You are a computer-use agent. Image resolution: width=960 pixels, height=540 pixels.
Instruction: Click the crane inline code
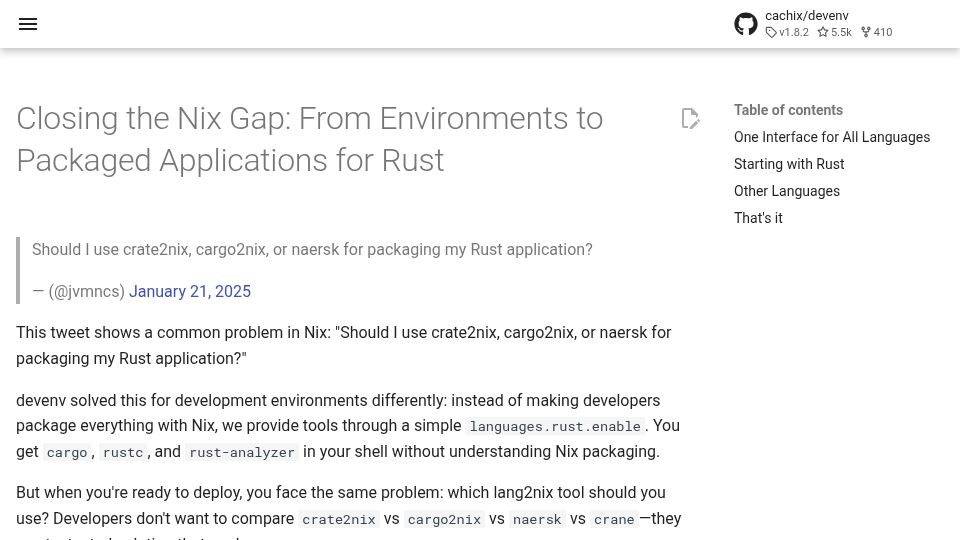tap(614, 520)
